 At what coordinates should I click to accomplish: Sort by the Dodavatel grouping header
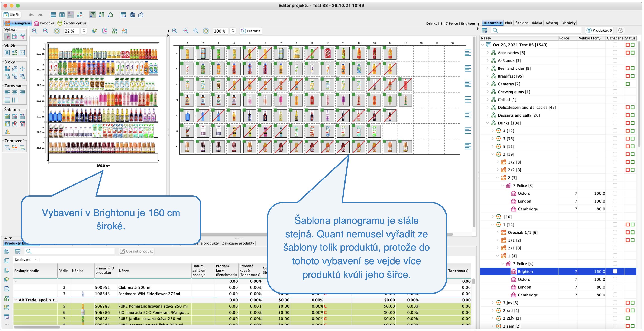pos(26,260)
